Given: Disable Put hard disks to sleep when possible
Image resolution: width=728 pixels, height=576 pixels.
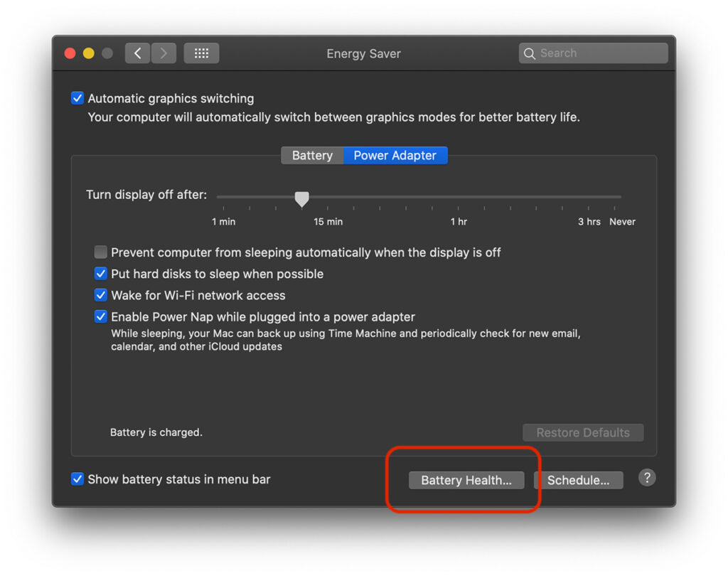Looking at the screenshot, I should point(100,274).
